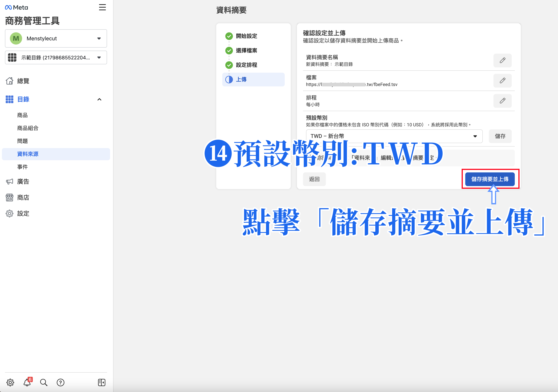
Task: Open the TWD – 新台幣 currency dropdown
Action: [394, 136]
